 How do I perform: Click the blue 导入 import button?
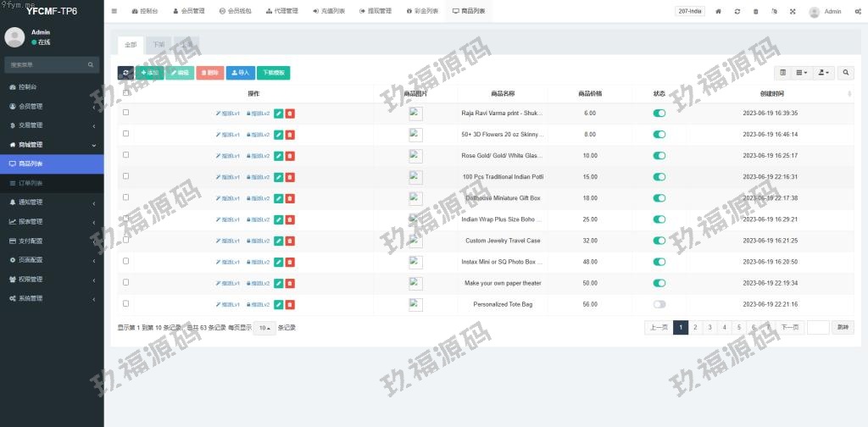click(x=241, y=73)
